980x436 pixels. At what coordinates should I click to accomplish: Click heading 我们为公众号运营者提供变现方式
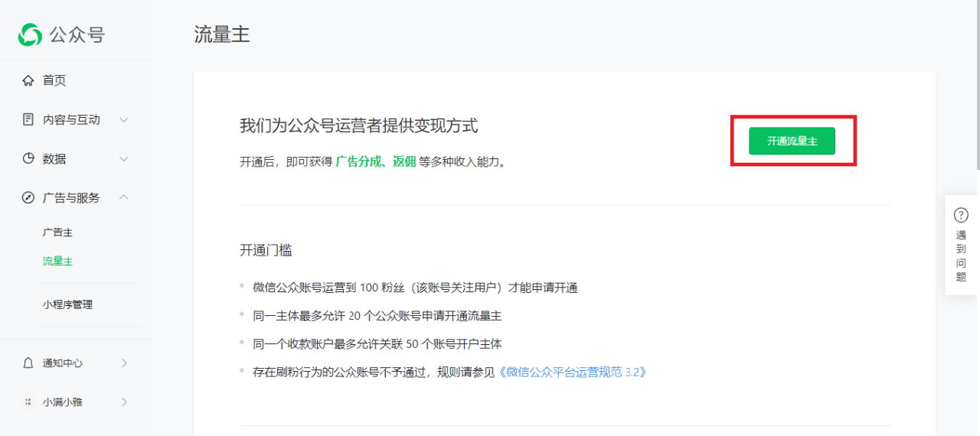click(359, 125)
